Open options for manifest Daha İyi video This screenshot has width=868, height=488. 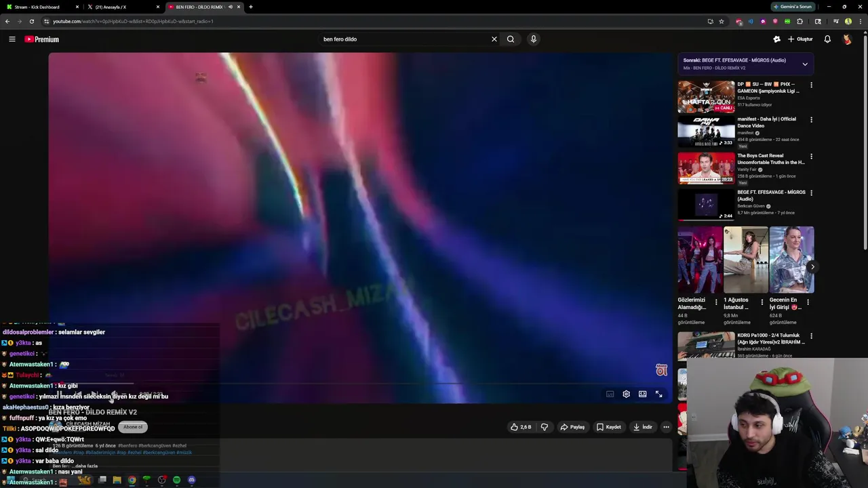811,120
